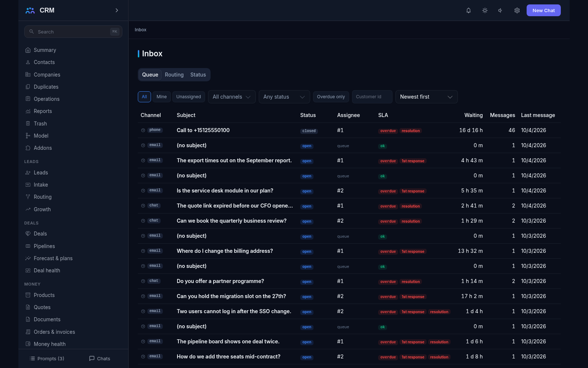Switch to the Queue tab
This screenshot has width=588, height=368.
(150, 75)
